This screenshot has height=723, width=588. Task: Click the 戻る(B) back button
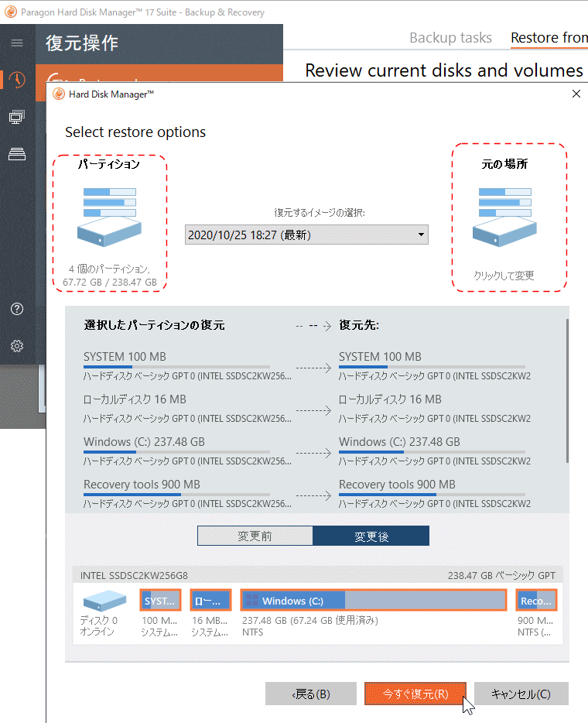311,694
